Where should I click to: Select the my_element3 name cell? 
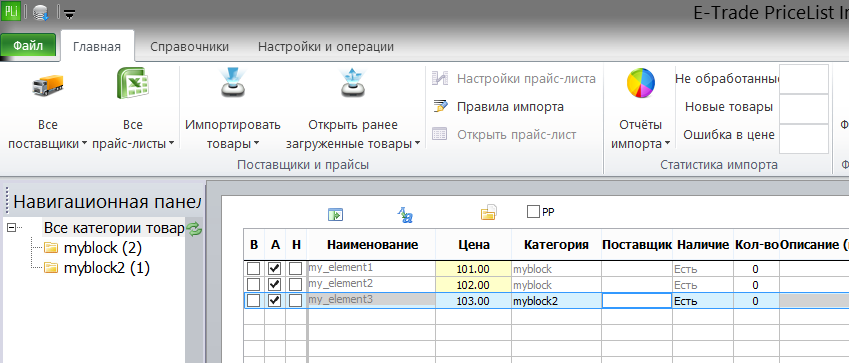(371, 301)
